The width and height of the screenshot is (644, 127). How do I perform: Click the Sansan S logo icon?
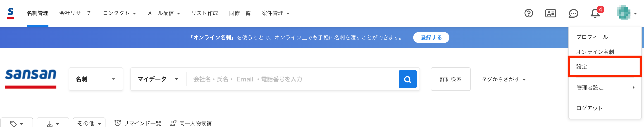[10, 13]
